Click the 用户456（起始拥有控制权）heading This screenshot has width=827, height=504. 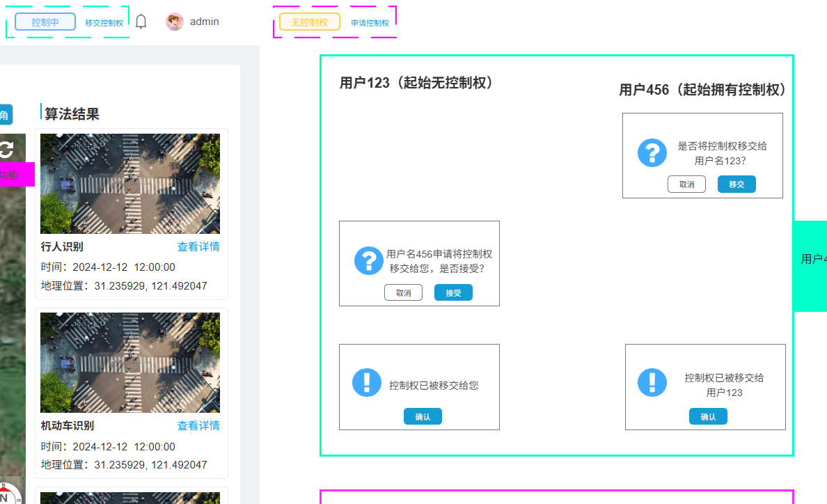(704, 90)
